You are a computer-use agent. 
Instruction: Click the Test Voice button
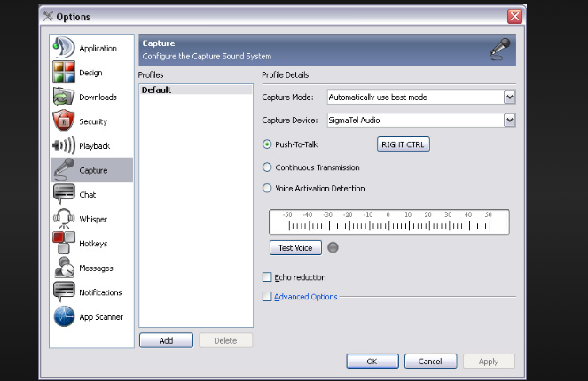click(x=295, y=248)
